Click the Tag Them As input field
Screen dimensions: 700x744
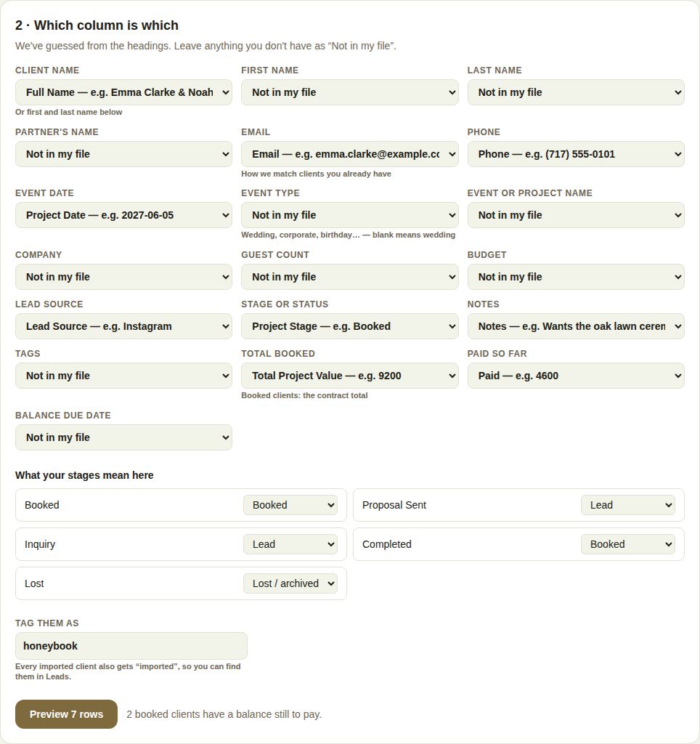(x=131, y=646)
